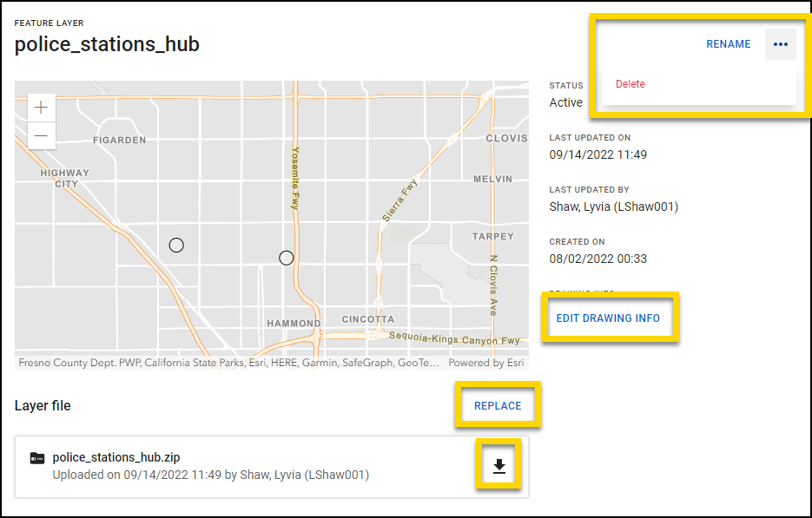
Task: Click the RENAME link
Action: coord(729,43)
